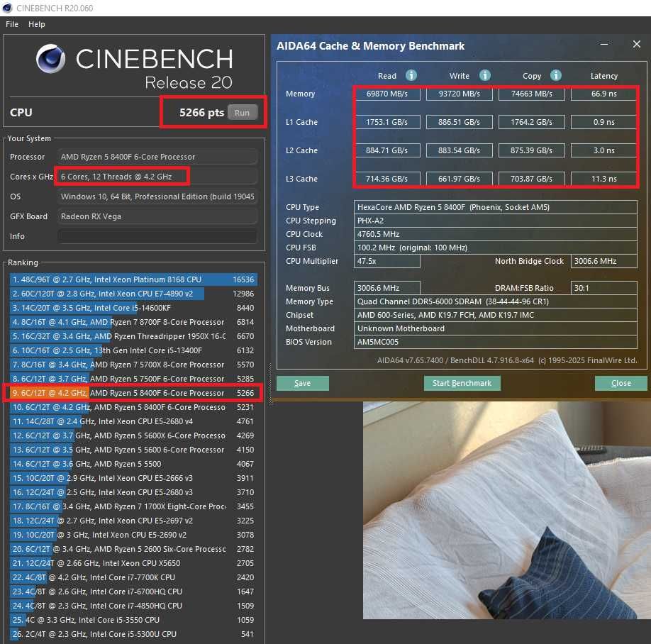Click L2 Cache Write value 883.54 GB/s
This screenshot has height=644, width=651.
(x=460, y=150)
